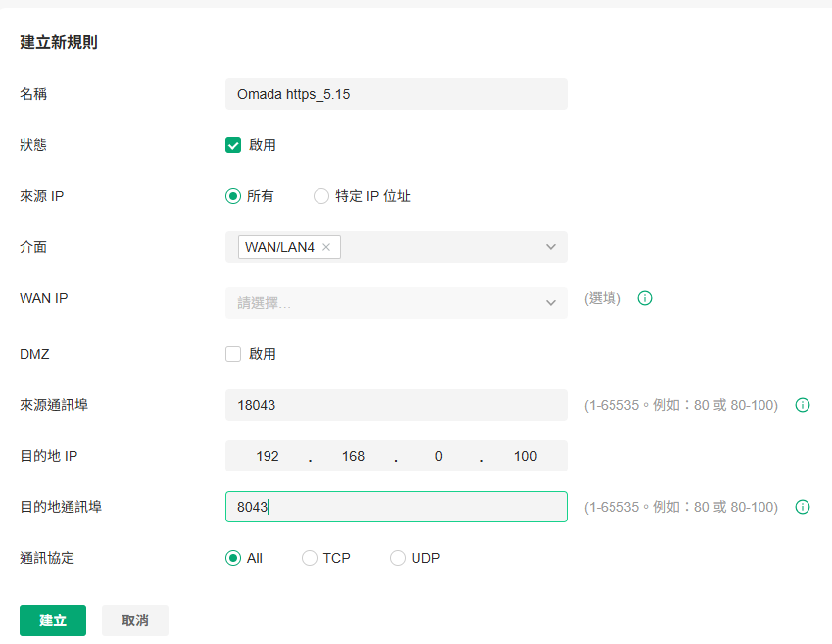Click the first octet 192 of destination IP
Viewport: 832px width, 644px height.
(x=268, y=456)
